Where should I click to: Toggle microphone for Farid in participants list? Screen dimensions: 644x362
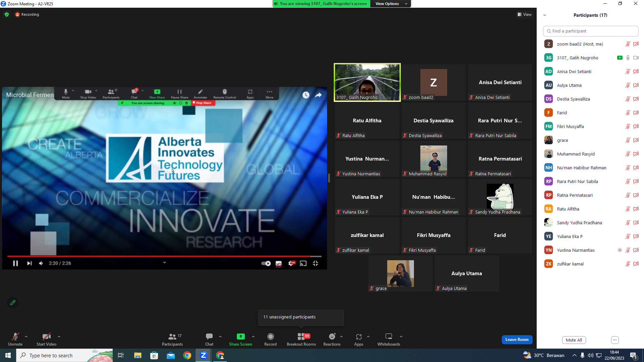tap(628, 113)
